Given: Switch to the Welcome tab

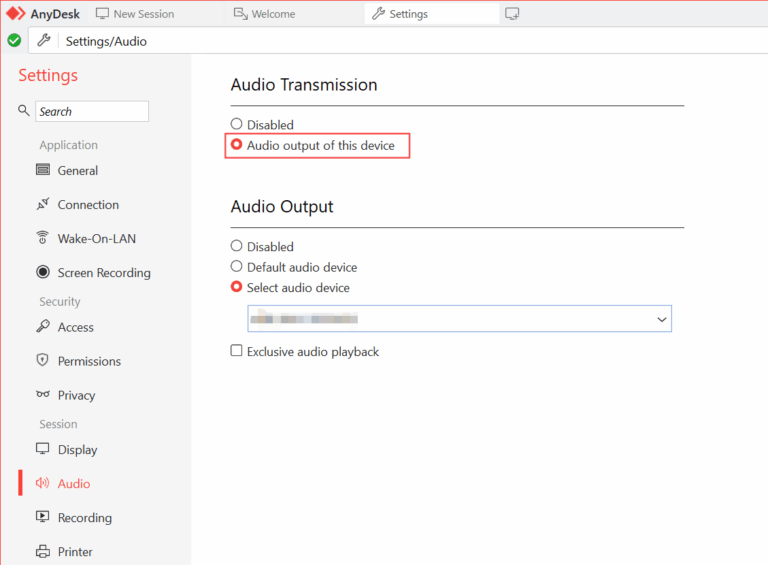Looking at the screenshot, I should click(x=264, y=14).
